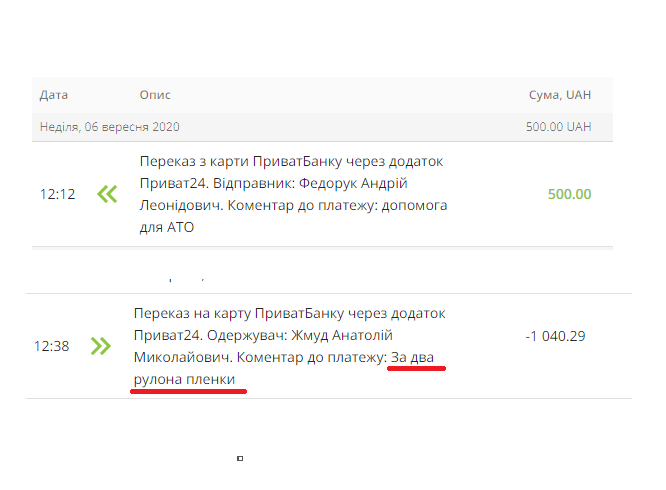Click the 12:12 transaction time

point(57,194)
